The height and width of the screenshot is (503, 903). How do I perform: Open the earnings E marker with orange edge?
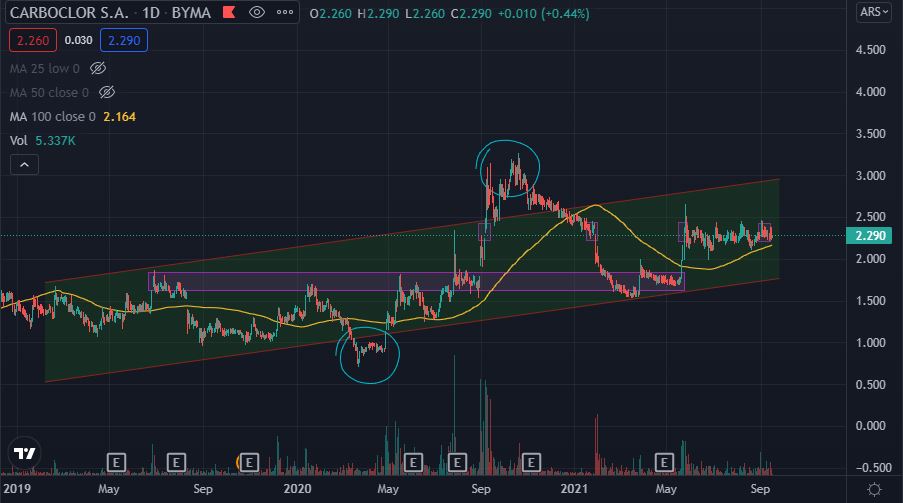(x=248, y=462)
